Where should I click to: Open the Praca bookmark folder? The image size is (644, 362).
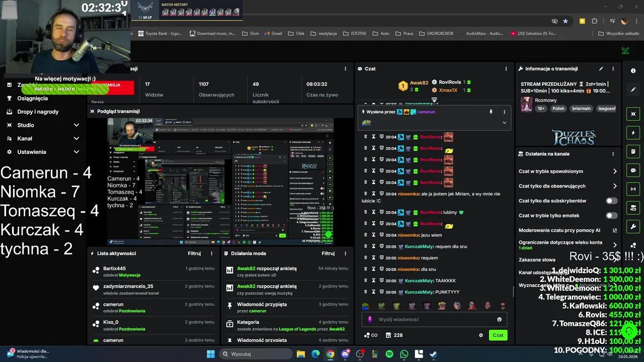404,34
